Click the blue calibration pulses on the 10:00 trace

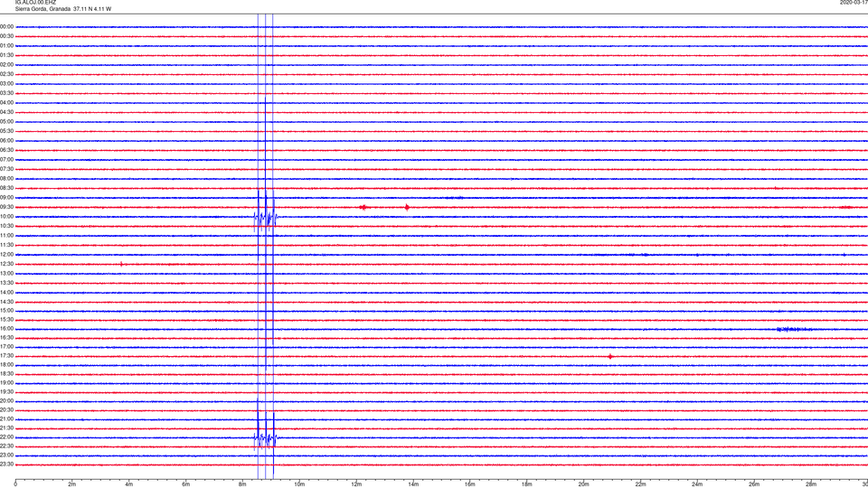[x=266, y=217]
